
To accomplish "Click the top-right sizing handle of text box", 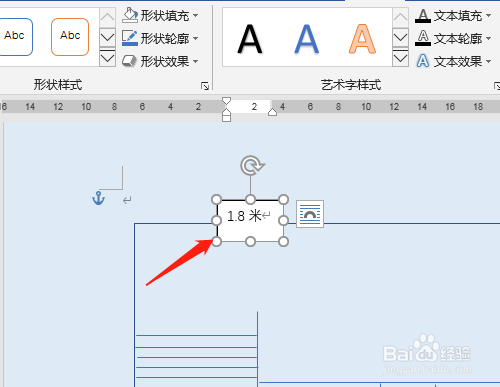I will (283, 200).
